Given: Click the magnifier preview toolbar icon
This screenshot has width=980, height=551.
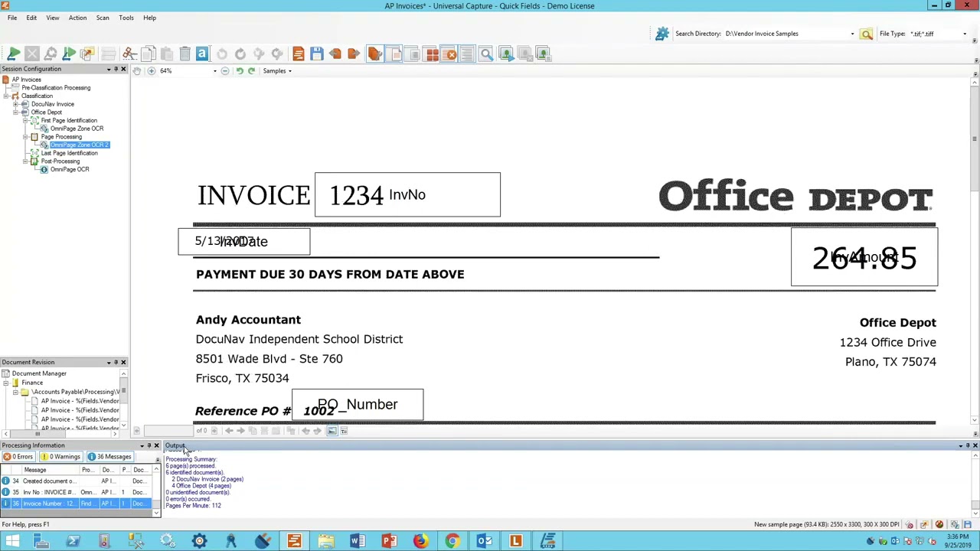Looking at the screenshot, I should click(486, 54).
